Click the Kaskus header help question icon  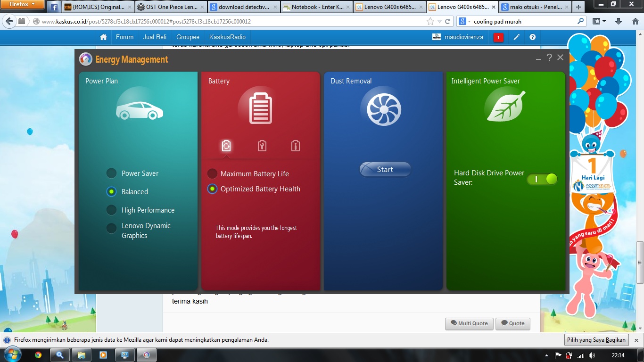pyautogui.click(x=532, y=37)
